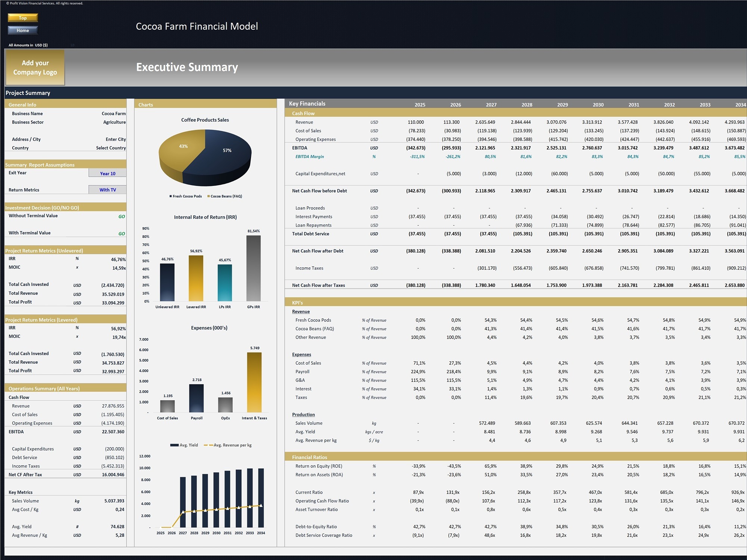
Task: Open the Return Metrics dropdown showing With TV
Action: [x=108, y=190]
